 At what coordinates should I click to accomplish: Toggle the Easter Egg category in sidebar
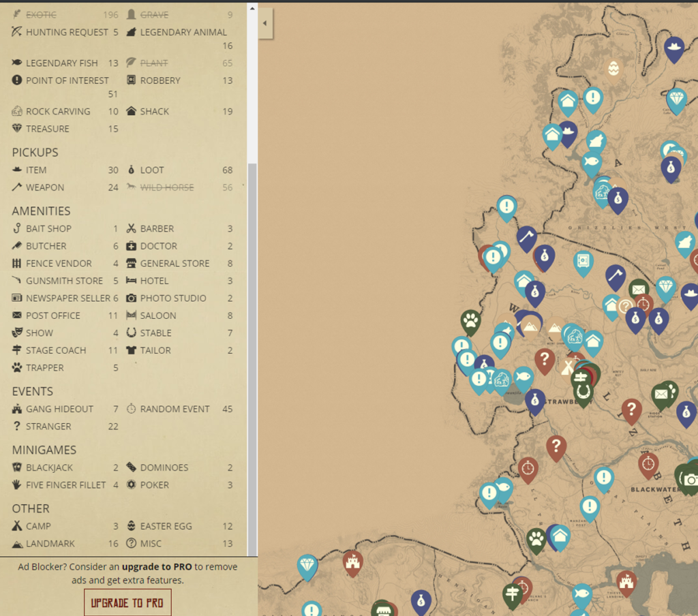tap(179, 526)
